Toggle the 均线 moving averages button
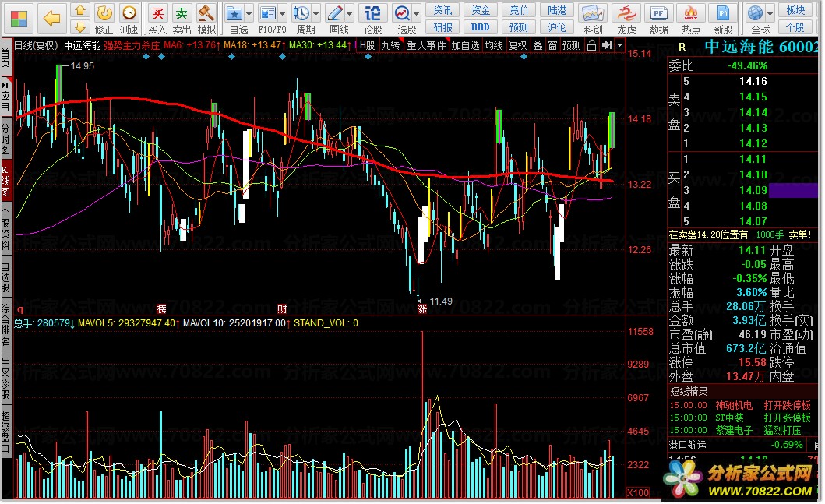825x504 pixels. pos(494,46)
